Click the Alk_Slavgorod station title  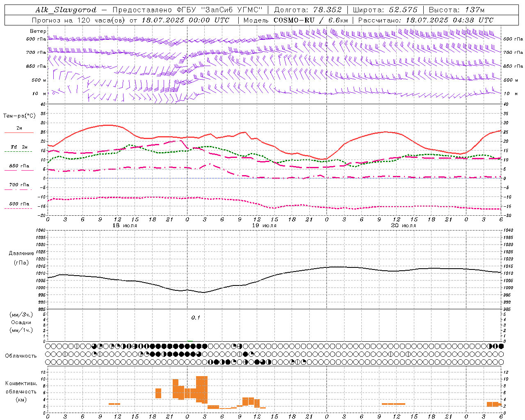point(66,10)
